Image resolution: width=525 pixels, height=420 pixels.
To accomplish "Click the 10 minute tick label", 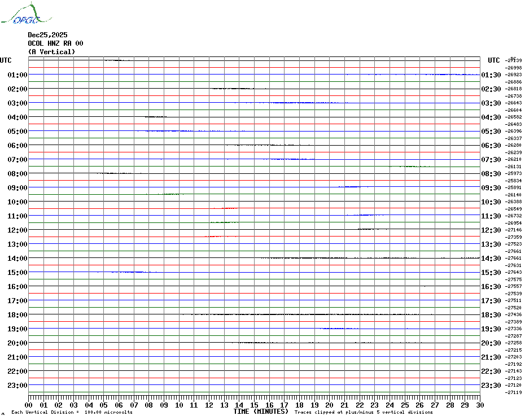I will (179, 405).
